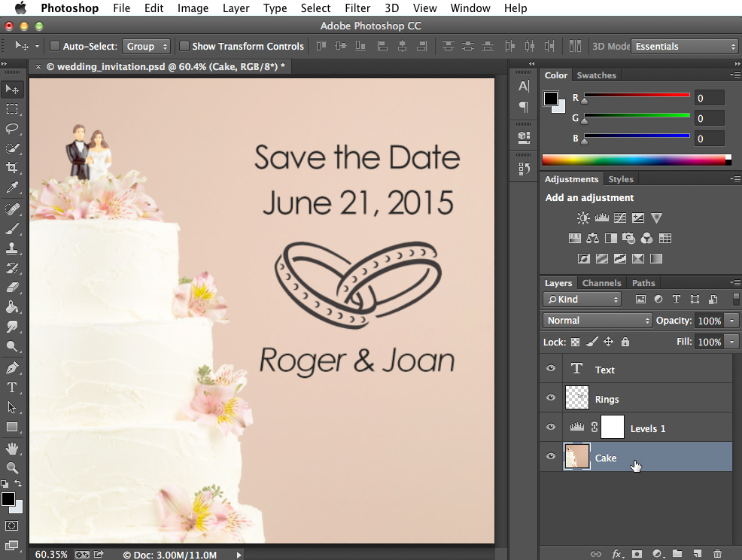Click the Add layer style fx icon
Viewport: 742px width, 560px height.
point(617,552)
